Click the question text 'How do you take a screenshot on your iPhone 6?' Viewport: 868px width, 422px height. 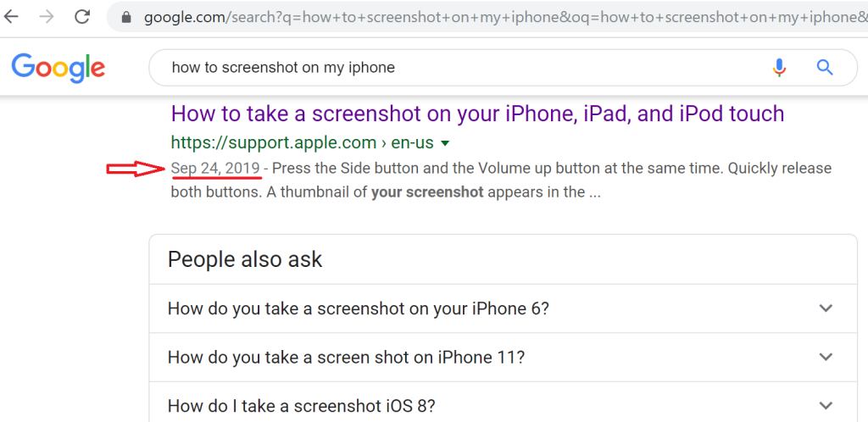[x=359, y=308]
